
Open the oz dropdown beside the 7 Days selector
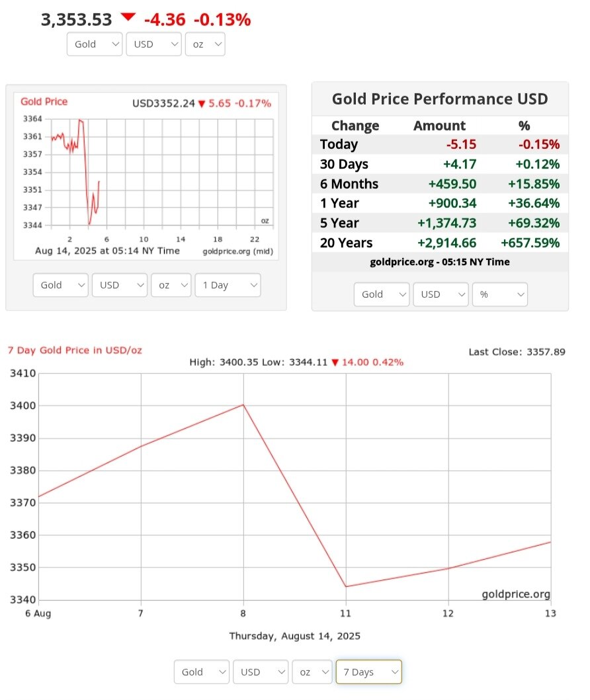tap(312, 672)
